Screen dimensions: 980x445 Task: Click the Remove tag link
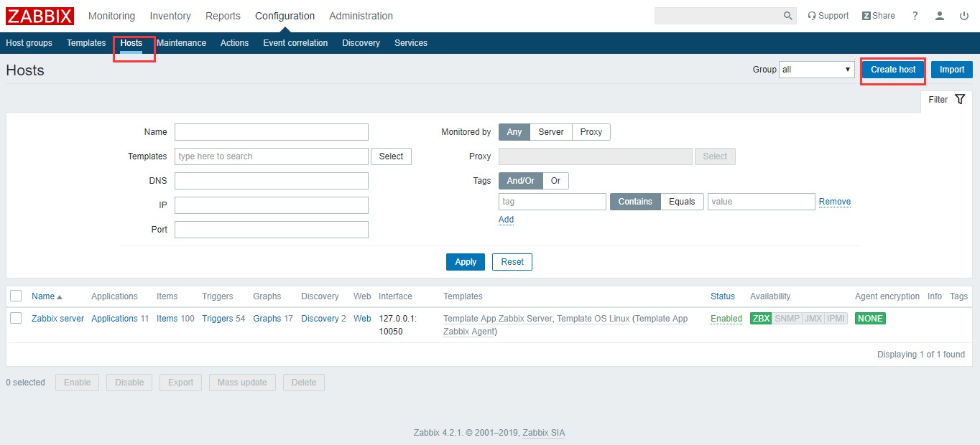835,202
